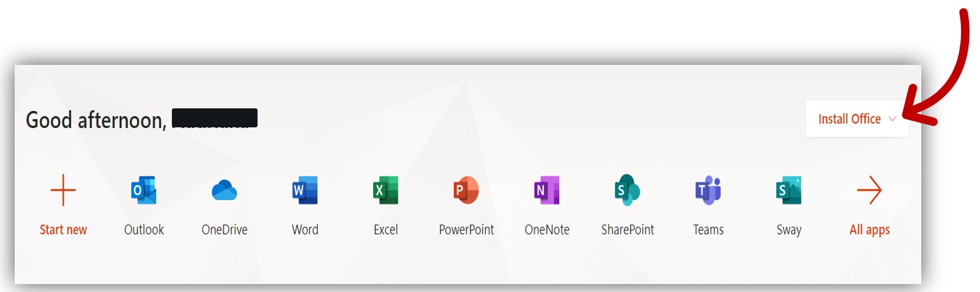Launch the OneDrive cloud icon
980x292 pixels.
coord(225,190)
